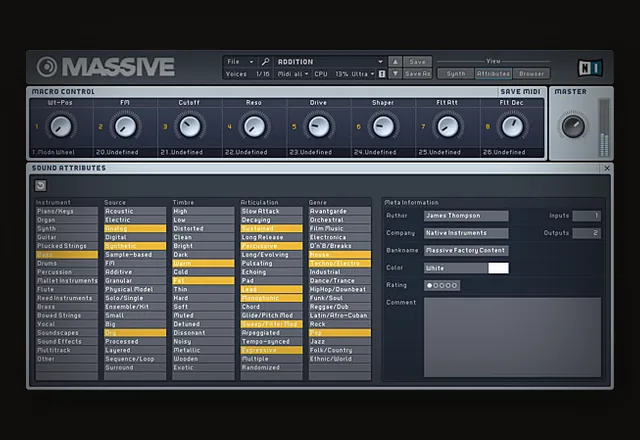
Task: Open the Color dropdown set to White
Action: coord(456,268)
